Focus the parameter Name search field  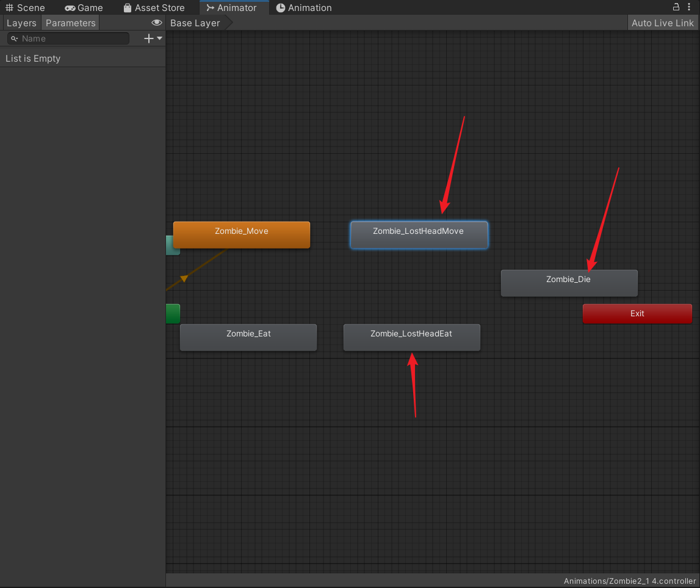[73, 38]
